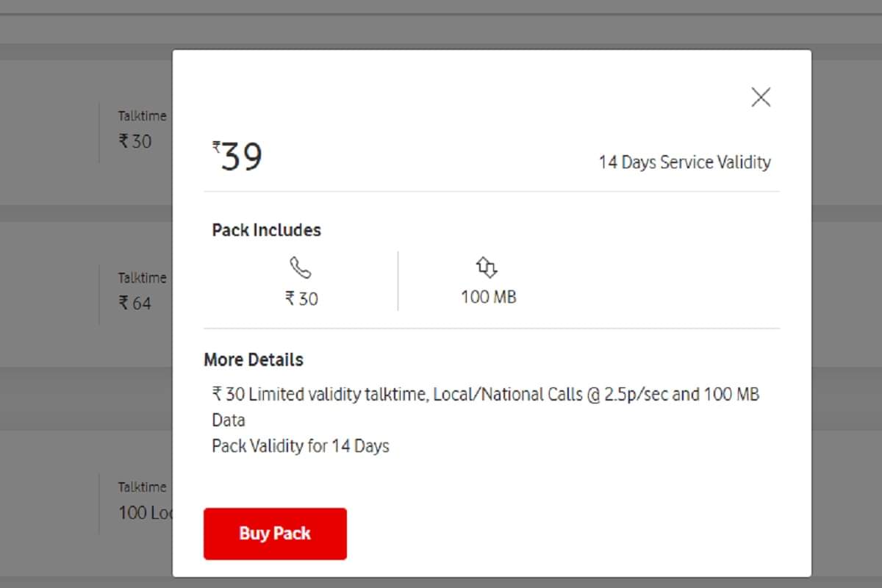Click the Buy Pack button
Image resolution: width=882 pixels, height=588 pixels.
[x=275, y=534]
